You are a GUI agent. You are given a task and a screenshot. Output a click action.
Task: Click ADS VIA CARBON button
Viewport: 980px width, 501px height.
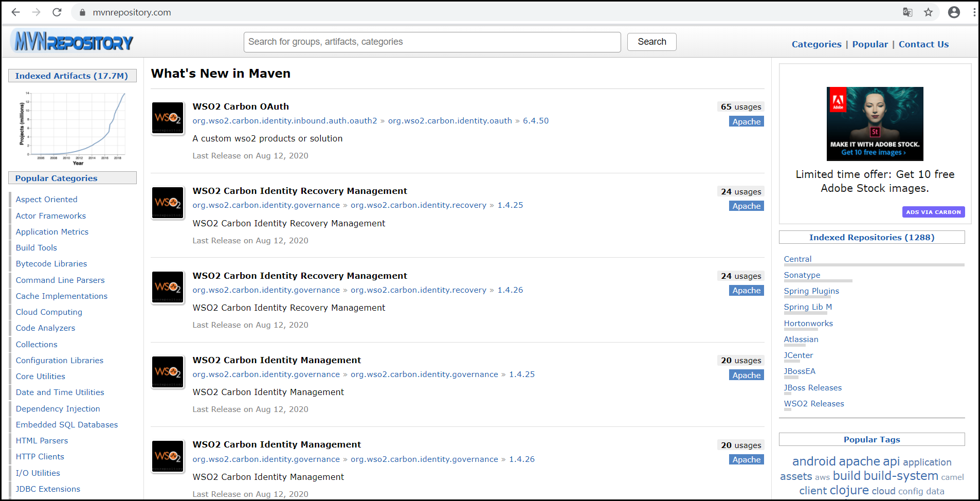[x=933, y=212]
